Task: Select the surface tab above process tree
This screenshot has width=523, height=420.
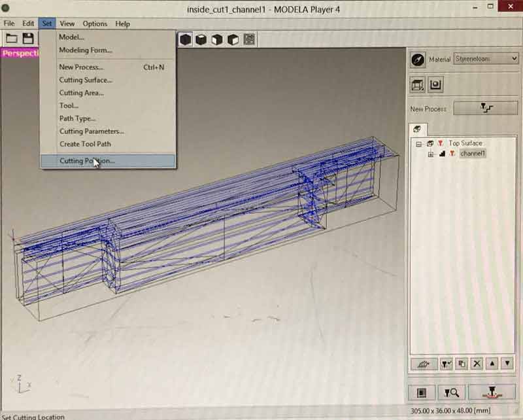Action: [417, 129]
